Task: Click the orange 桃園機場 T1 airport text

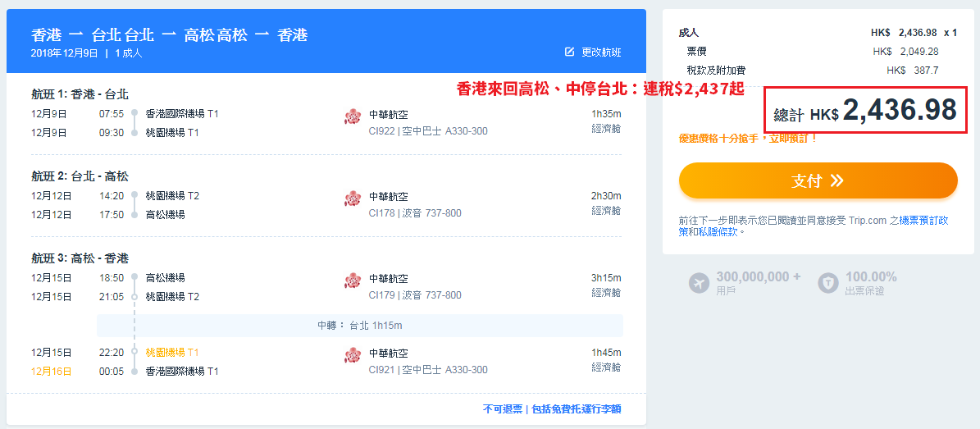Action: (172, 353)
